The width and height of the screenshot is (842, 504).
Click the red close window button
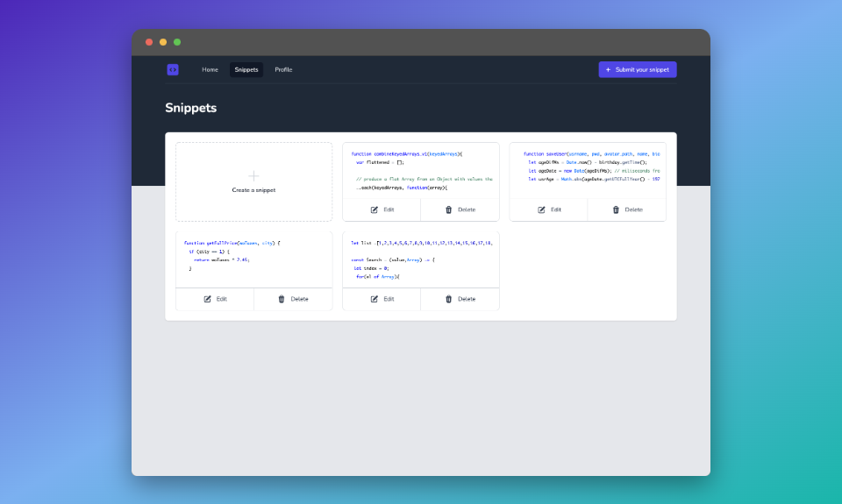point(149,42)
